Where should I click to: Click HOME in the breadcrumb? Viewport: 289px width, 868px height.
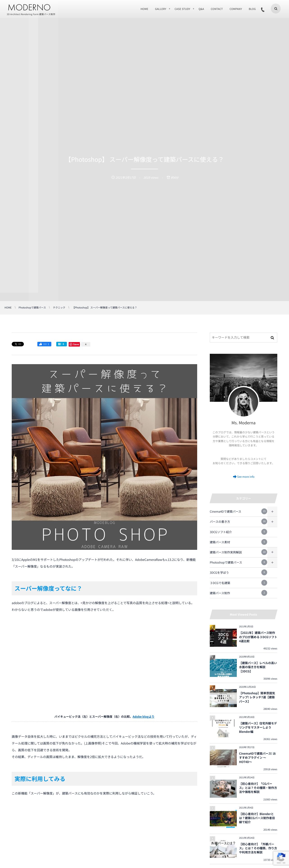[x=8, y=308]
